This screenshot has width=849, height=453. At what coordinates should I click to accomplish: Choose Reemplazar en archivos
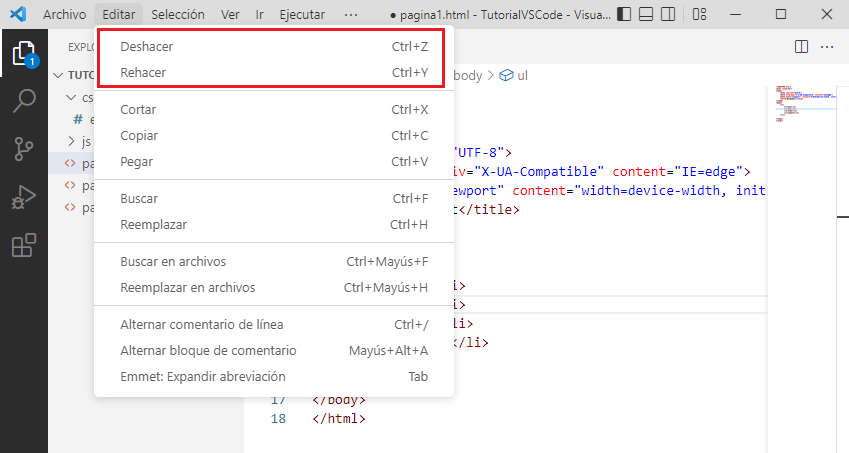click(x=274, y=287)
